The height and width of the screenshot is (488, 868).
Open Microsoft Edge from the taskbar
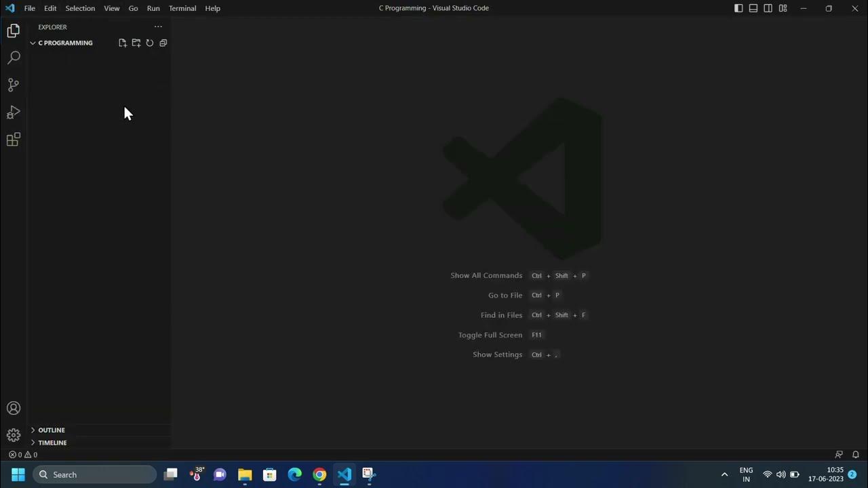click(294, 474)
